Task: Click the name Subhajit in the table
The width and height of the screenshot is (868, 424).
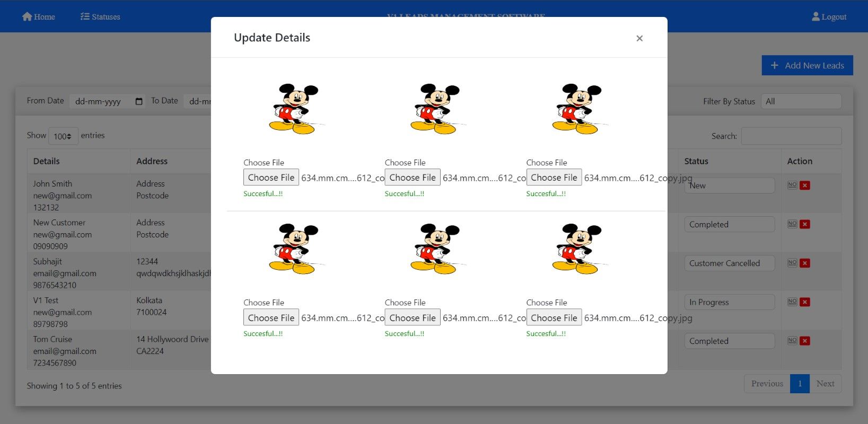Action: 48,261
